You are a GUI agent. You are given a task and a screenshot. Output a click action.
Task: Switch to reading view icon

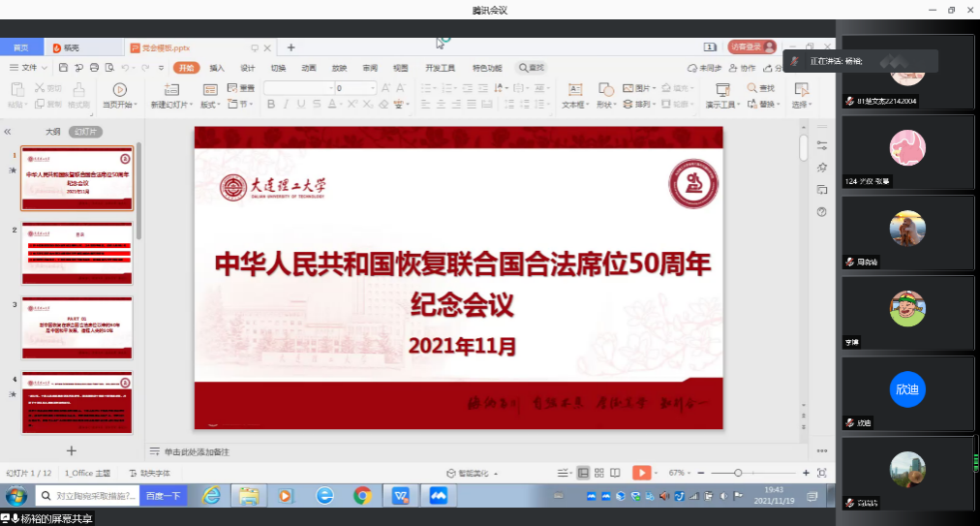coord(616,473)
